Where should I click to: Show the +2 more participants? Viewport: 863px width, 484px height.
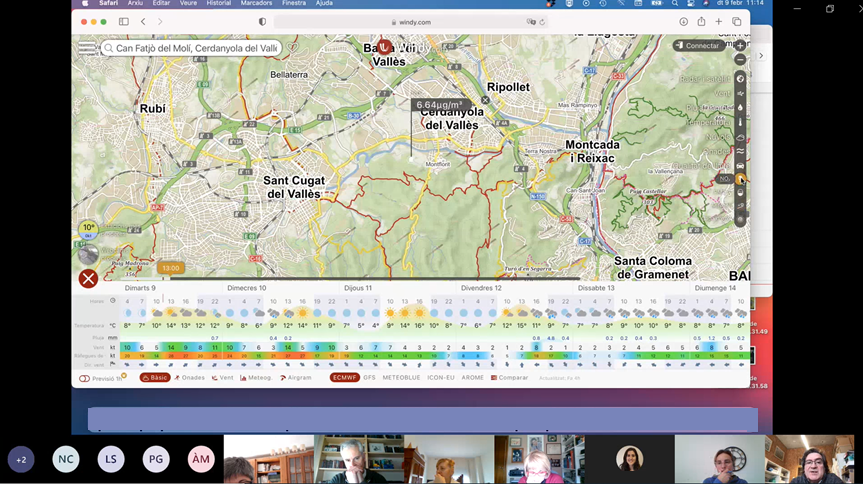[21, 459]
